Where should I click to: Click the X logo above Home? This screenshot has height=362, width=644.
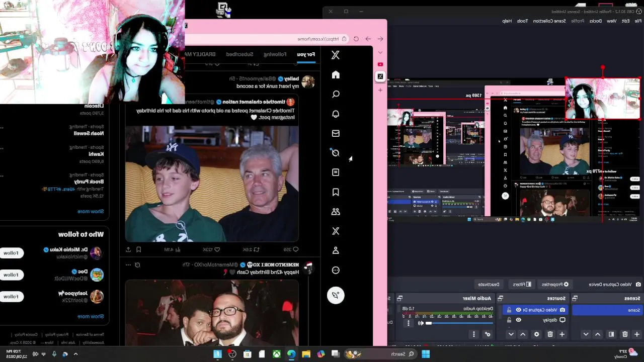point(336,55)
